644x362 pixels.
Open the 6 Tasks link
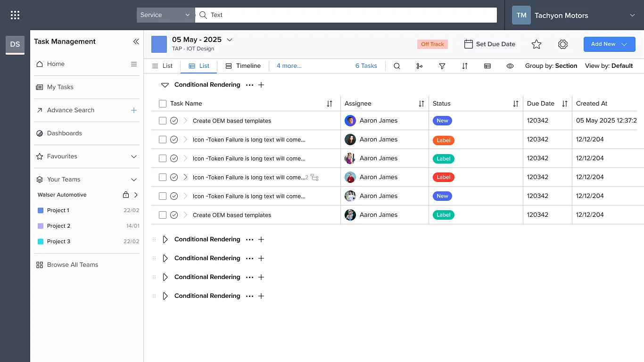coord(366,66)
